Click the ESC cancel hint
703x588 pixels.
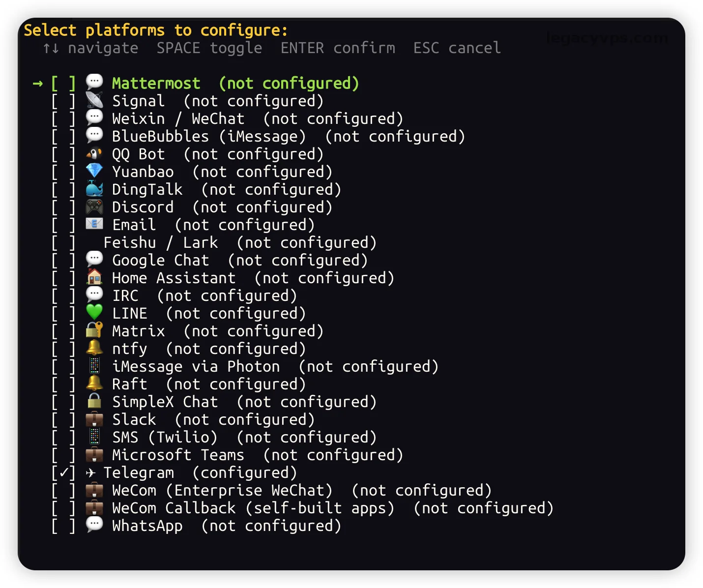click(x=457, y=48)
